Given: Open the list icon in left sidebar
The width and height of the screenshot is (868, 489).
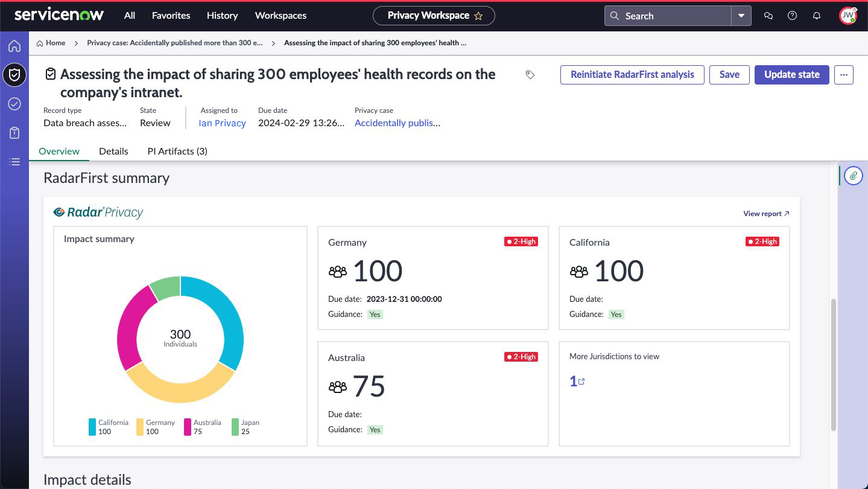Looking at the screenshot, I should point(14,162).
